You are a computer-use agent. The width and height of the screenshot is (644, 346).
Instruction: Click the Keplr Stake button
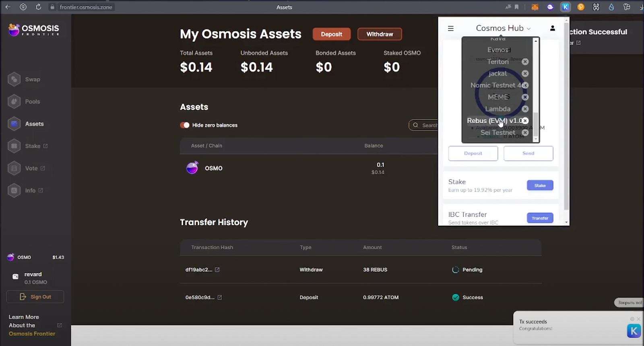click(x=540, y=185)
